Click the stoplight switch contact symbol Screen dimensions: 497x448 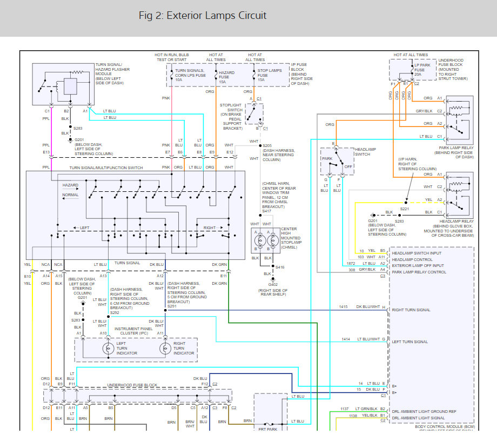(x=254, y=114)
